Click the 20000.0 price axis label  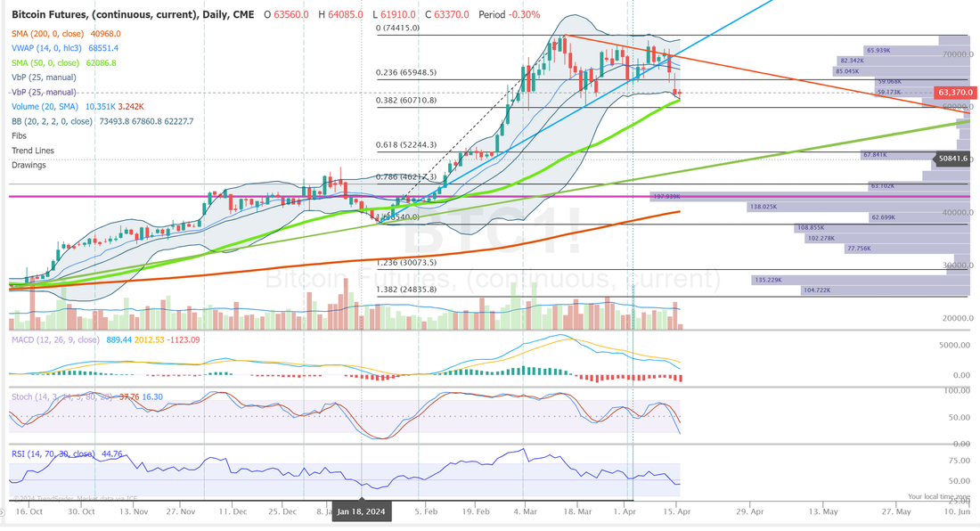[957, 318]
